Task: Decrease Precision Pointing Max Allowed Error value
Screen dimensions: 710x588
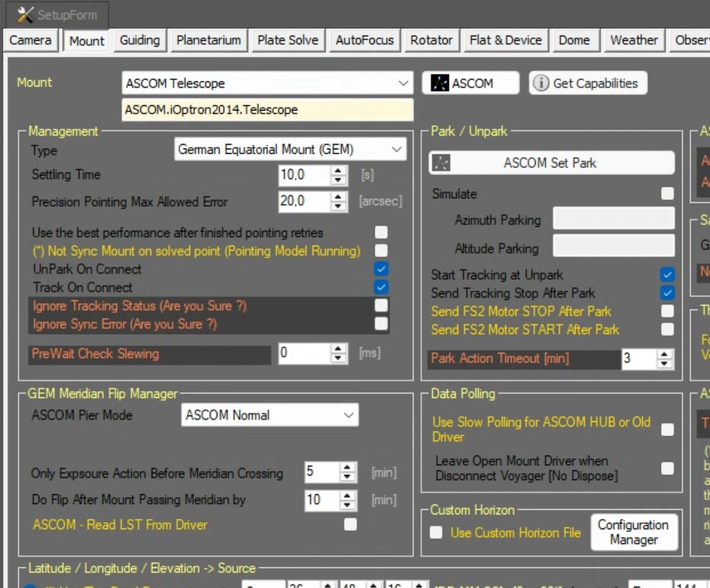Action: [339, 206]
